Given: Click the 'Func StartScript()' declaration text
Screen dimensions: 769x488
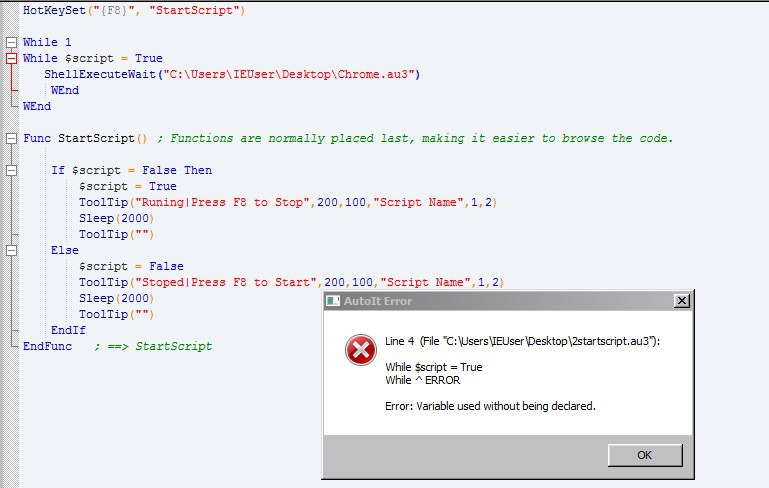Looking at the screenshot, I should pos(85,138).
